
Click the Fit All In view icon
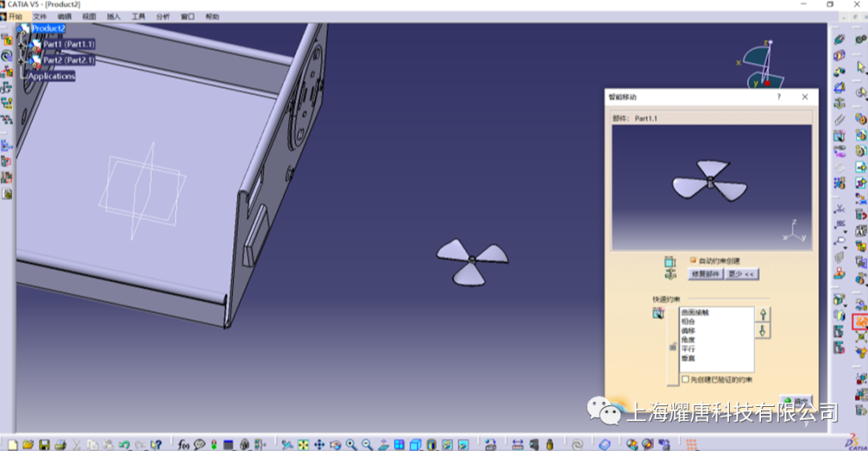pyautogui.click(x=303, y=445)
